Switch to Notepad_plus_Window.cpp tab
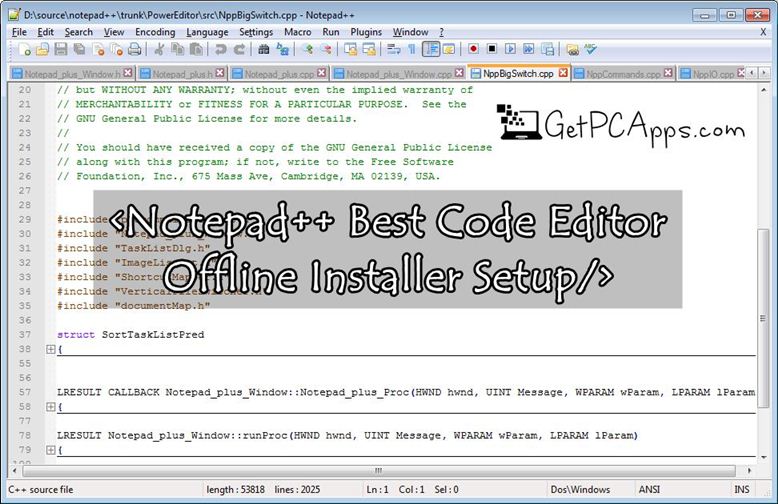Viewport: 778px width, 504px height. 398,73
